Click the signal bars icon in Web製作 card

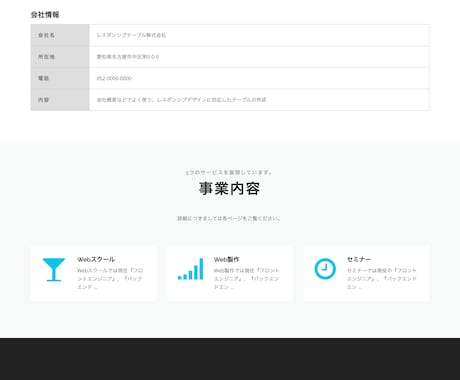[190, 269]
